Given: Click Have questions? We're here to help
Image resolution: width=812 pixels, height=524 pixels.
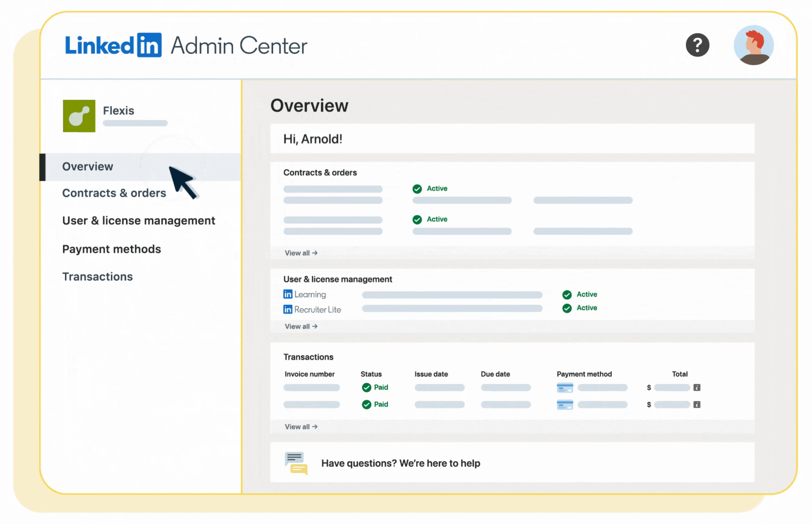Looking at the screenshot, I should 400,463.
